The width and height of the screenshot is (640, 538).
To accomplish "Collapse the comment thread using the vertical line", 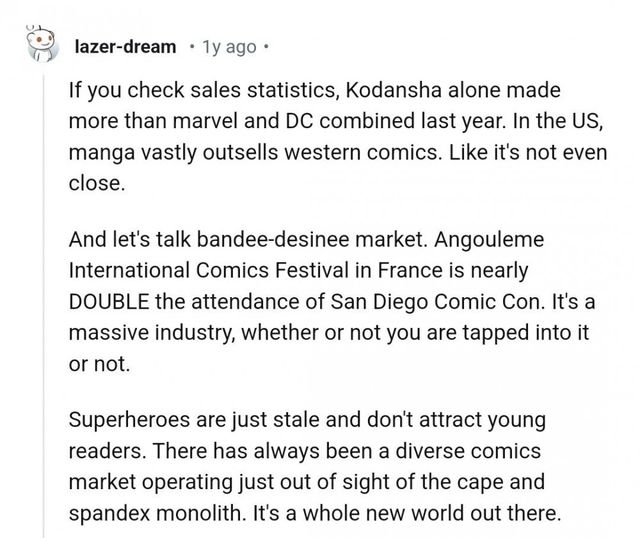I will (x=36, y=300).
